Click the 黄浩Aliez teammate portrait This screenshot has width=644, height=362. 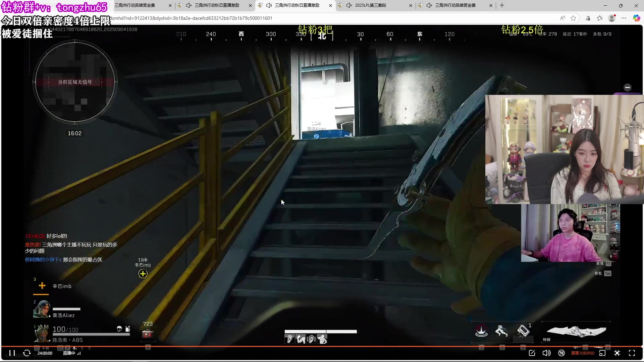[x=42, y=309]
